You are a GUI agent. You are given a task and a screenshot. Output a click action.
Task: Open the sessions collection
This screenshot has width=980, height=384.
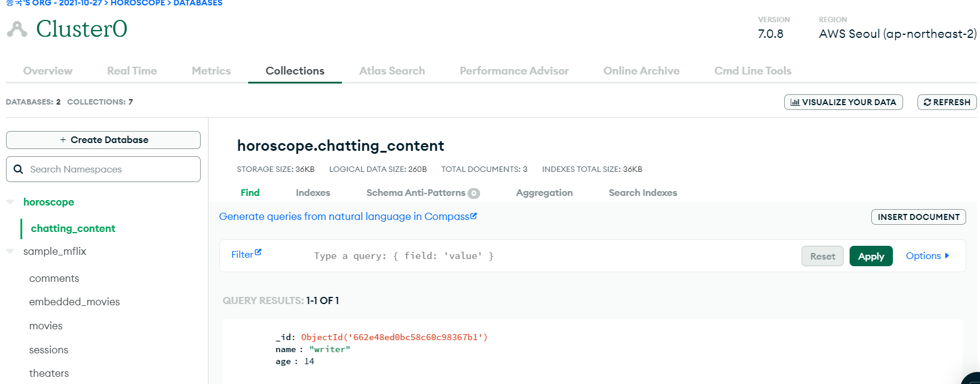pos(49,350)
